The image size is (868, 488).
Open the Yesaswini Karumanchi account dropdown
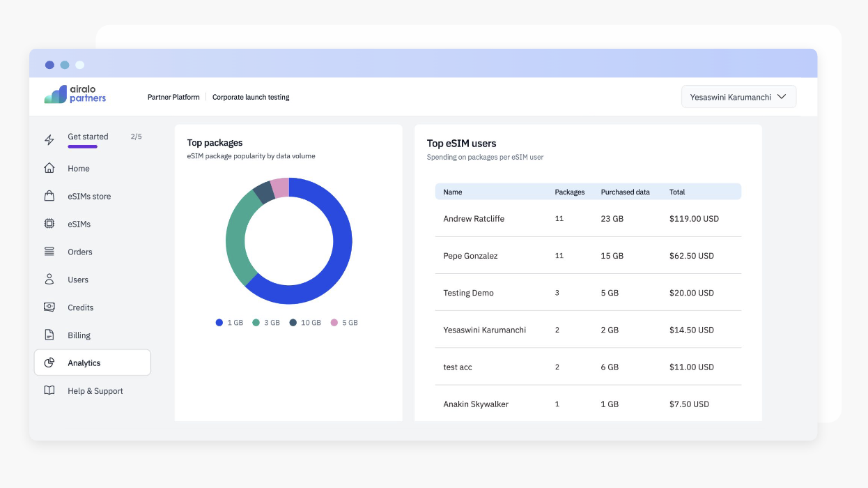tap(738, 96)
